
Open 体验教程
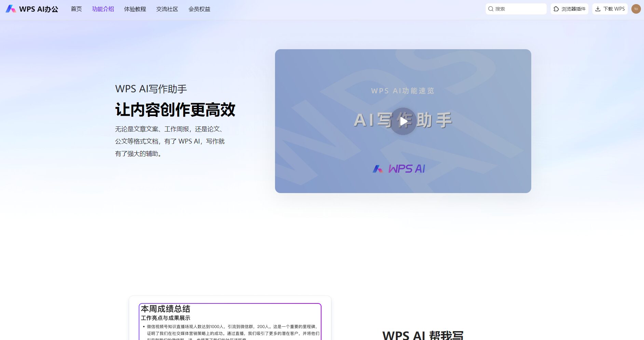click(135, 9)
